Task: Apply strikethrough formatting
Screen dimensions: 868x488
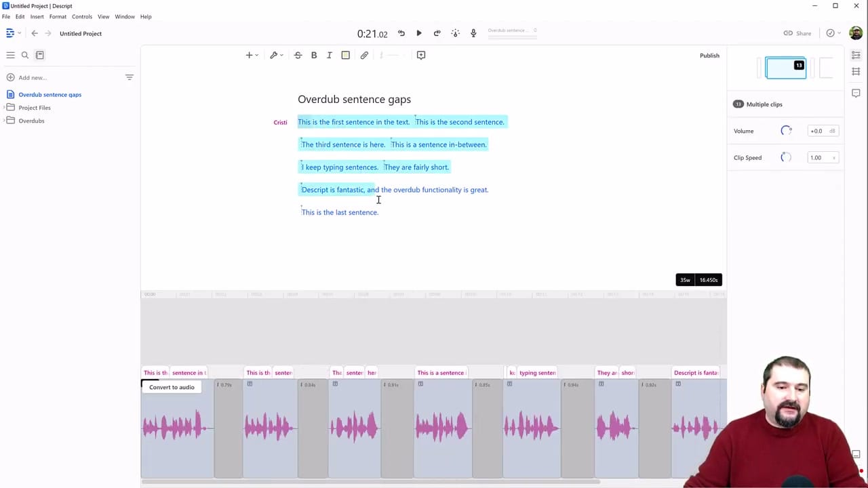Action: tap(298, 55)
